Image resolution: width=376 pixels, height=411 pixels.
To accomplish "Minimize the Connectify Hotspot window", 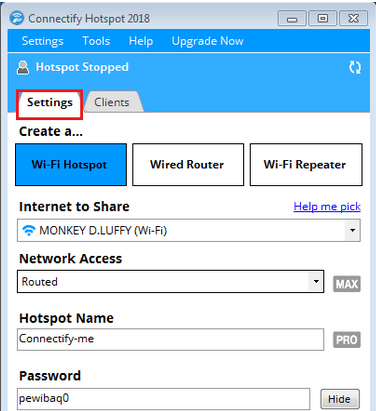I will pos(292,18).
